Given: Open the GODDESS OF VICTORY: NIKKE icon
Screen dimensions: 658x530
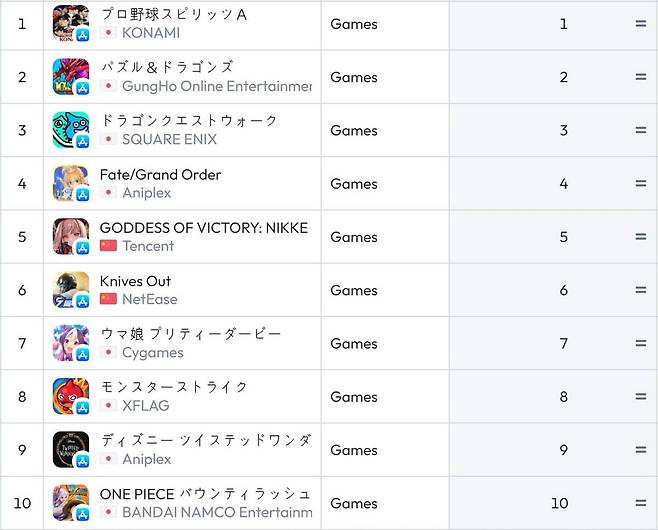Looking at the screenshot, I should [x=70, y=237].
